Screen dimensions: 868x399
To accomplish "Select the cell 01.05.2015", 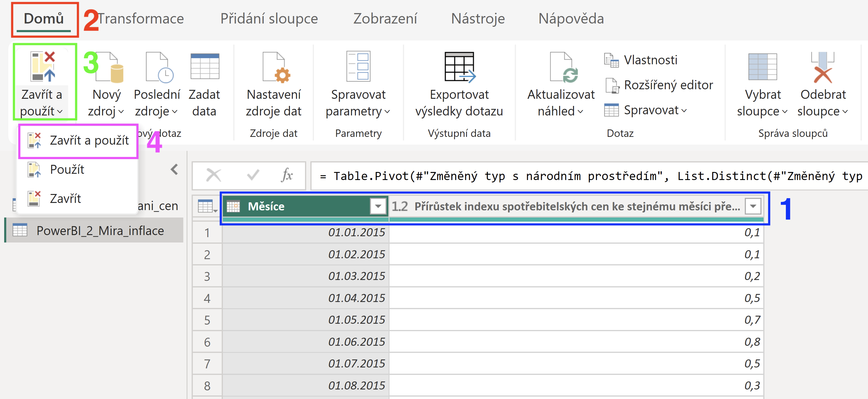I will pos(306,320).
